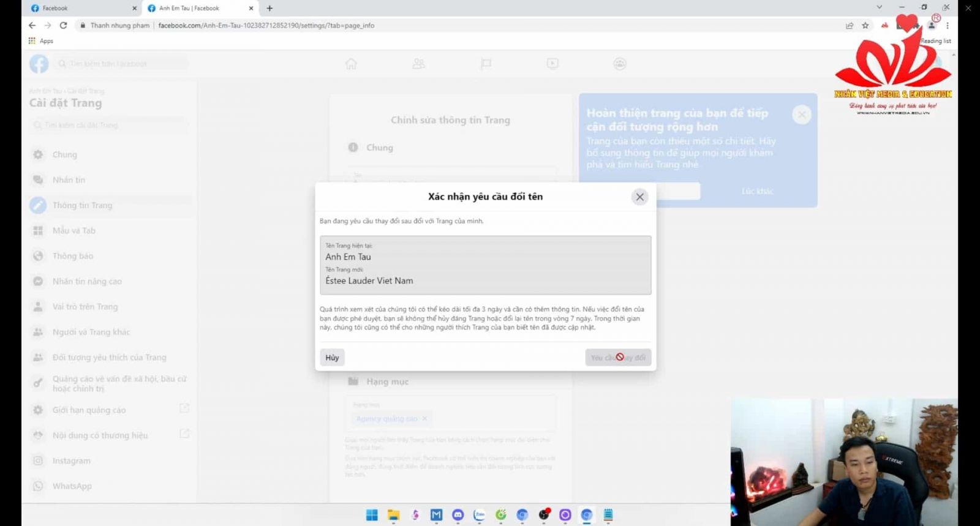Bookmark this page with star icon

(865, 25)
